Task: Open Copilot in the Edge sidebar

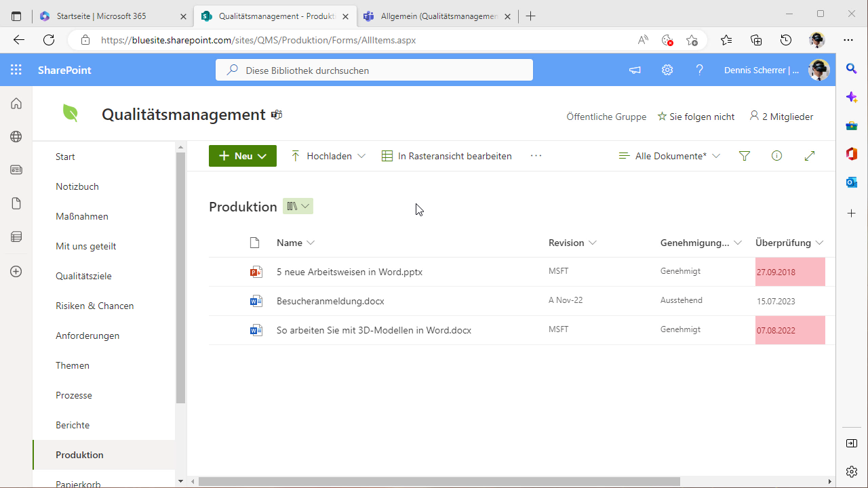Action: 851,97
